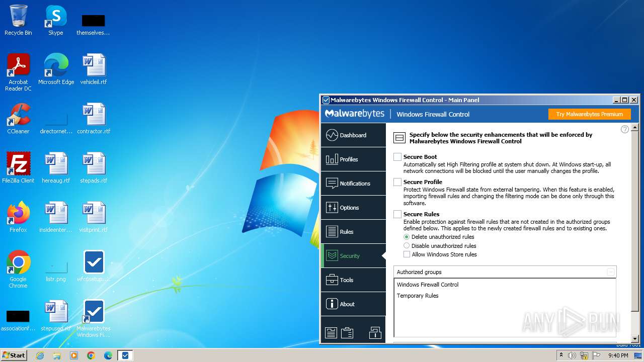Select visitprint.rtf file on desktop
The image size is (644, 362).
click(94, 217)
